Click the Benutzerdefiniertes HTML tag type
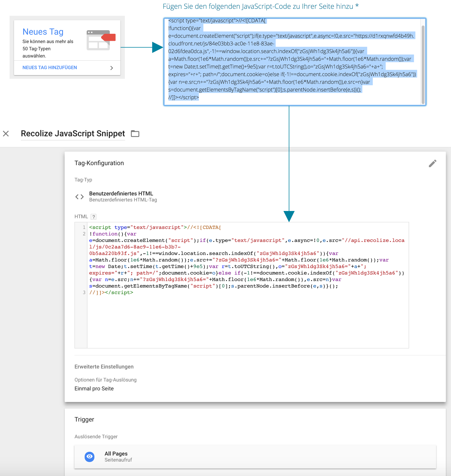 click(x=121, y=194)
